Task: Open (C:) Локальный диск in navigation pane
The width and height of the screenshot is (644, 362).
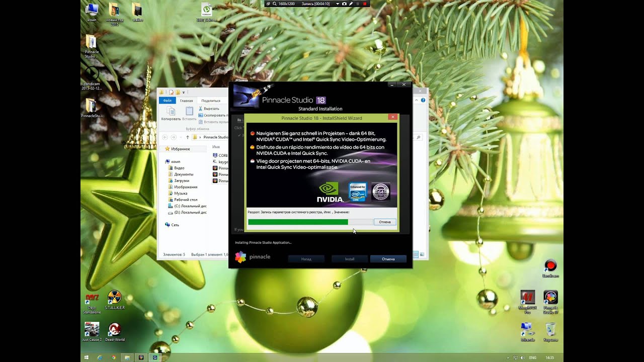Action: 187,206
